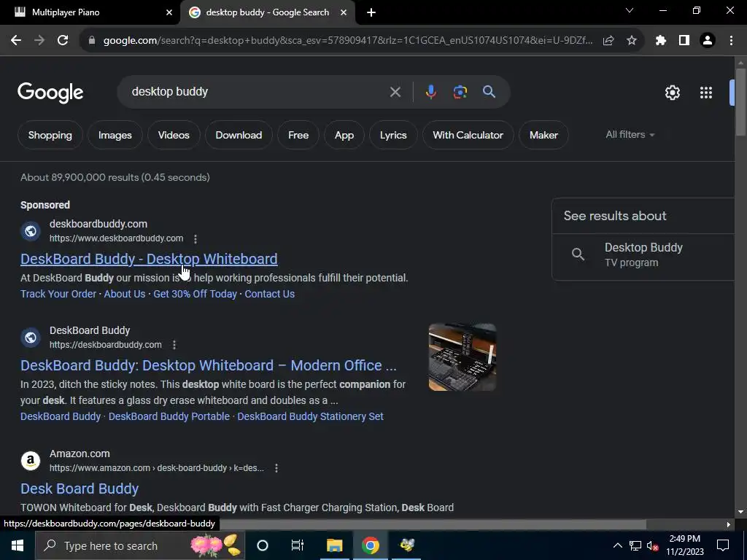Open the Google apps grid
Image resolution: width=747 pixels, height=560 pixels.
[x=706, y=93]
